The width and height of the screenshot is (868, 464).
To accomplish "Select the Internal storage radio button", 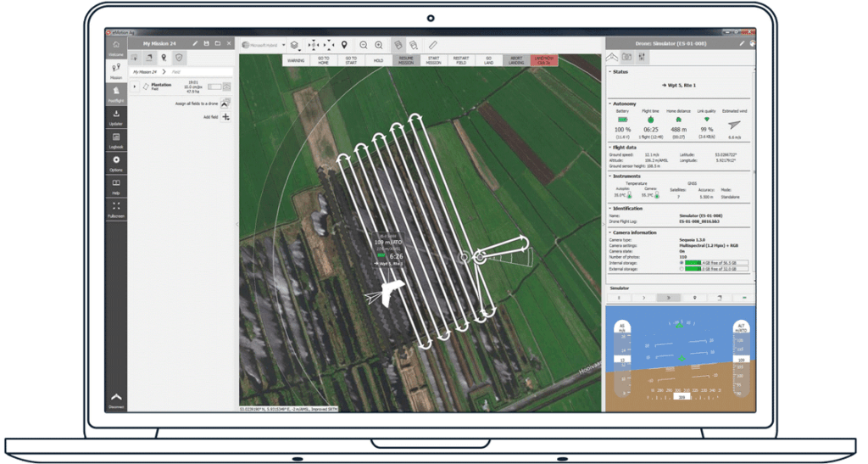I will point(682,263).
